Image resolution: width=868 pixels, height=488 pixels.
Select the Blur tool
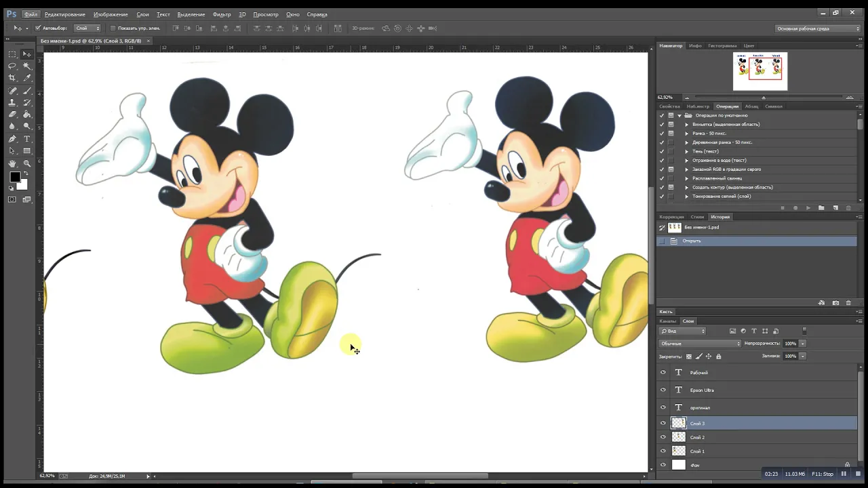click(12, 126)
